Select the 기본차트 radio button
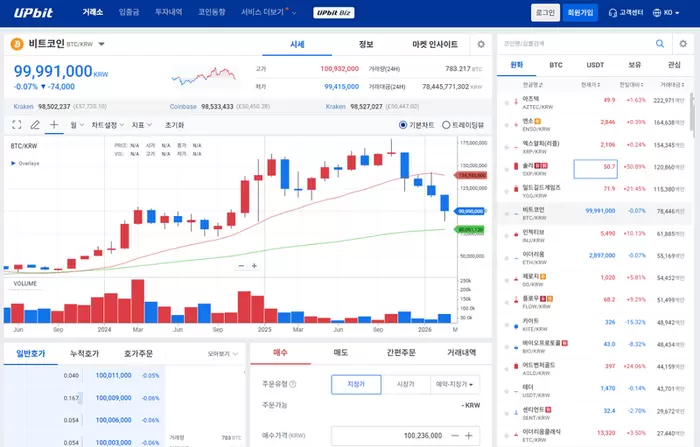Viewport: 700px width, 447px height. (402, 125)
